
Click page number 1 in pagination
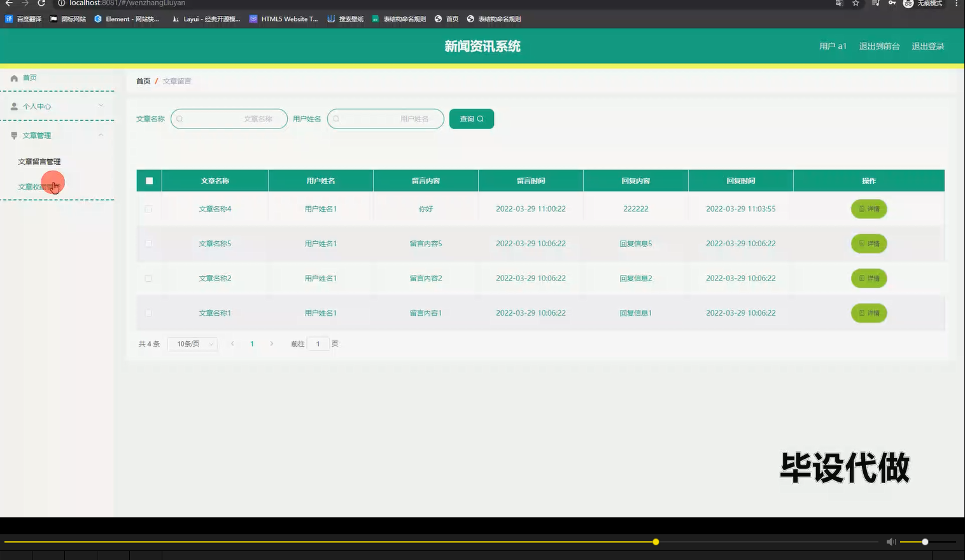pos(252,344)
